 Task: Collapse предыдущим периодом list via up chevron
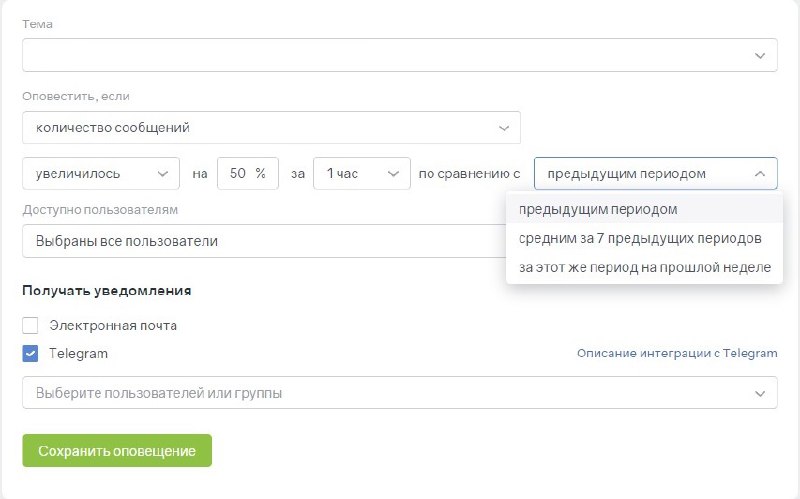[760, 174]
